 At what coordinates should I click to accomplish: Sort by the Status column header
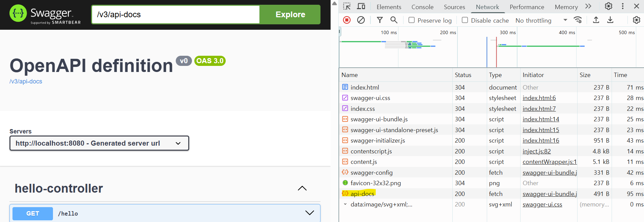[x=469, y=75]
